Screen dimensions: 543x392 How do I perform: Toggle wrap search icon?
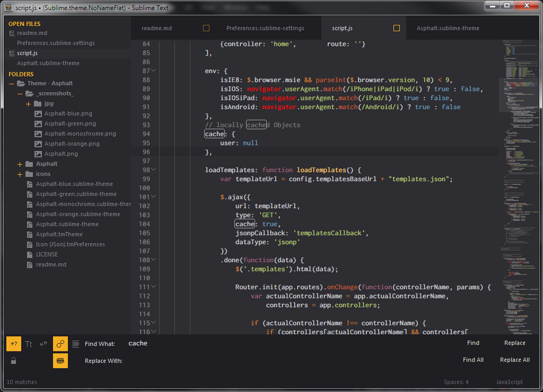(60, 344)
